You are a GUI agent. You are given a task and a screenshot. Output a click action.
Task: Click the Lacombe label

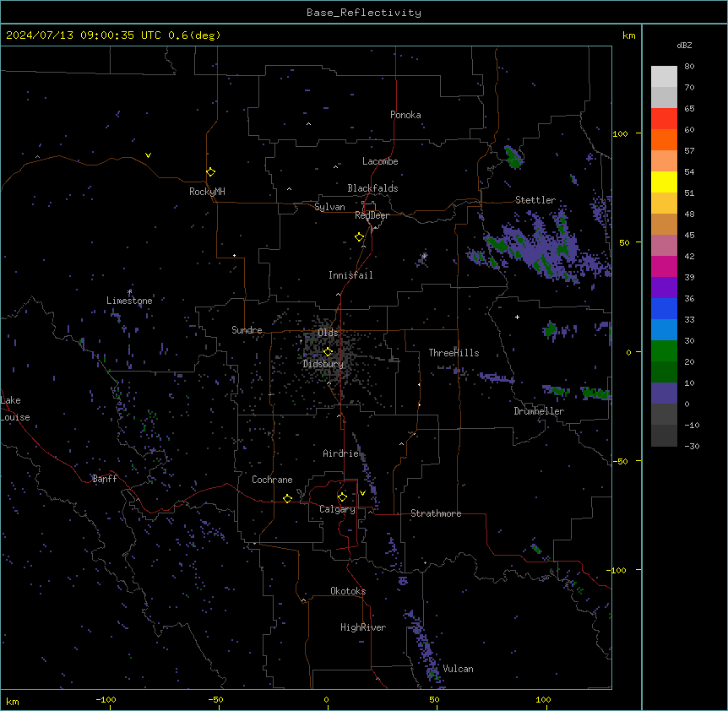pos(380,161)
